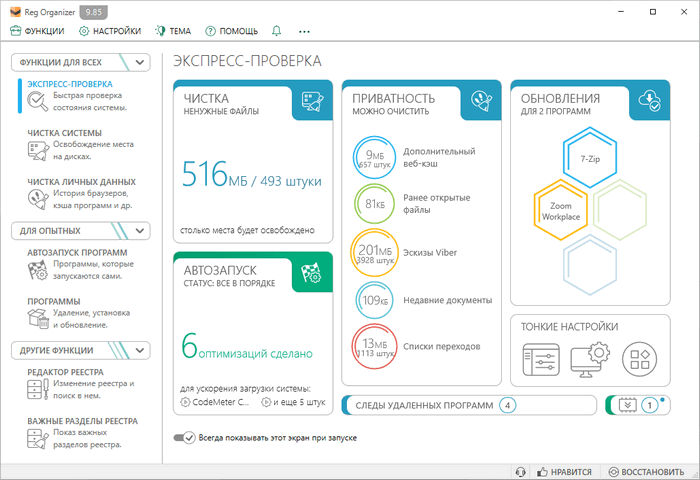
Task: Click the ОБНОВЛЕНИЯ cloud download icon
Action: click(650, 100)
